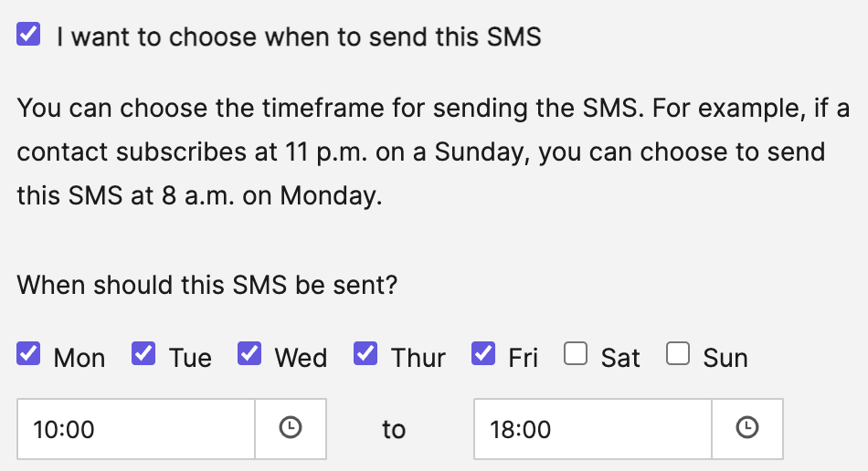Screen dimensions: 868x471
Task: Click the "Fri" day label text
Action: coord(524,358)
